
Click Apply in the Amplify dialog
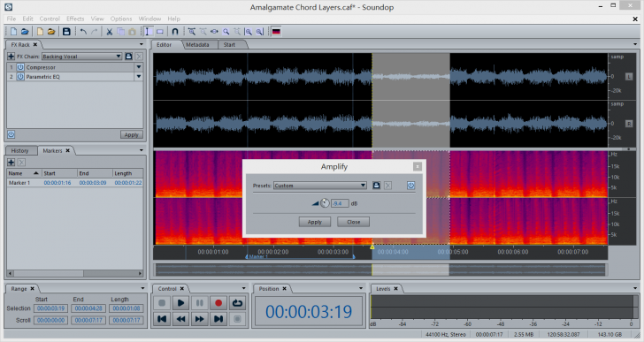(315, 222)
